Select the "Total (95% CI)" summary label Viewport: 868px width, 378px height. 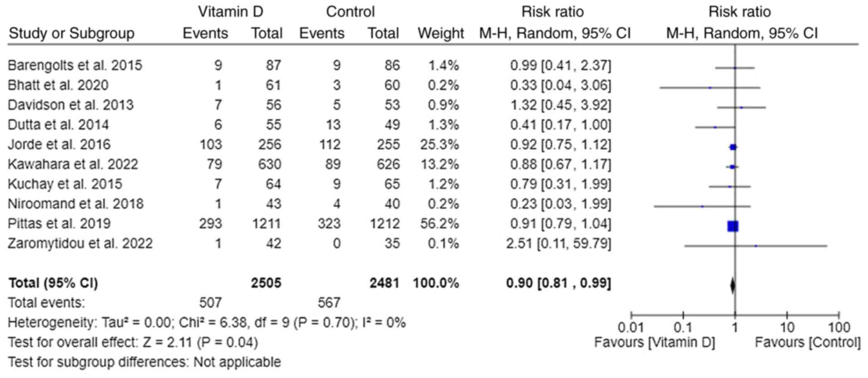(53, 283)
